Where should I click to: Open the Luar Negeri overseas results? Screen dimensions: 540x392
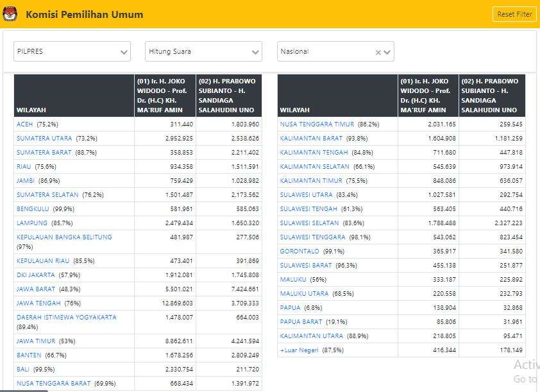tap(300, 350)
